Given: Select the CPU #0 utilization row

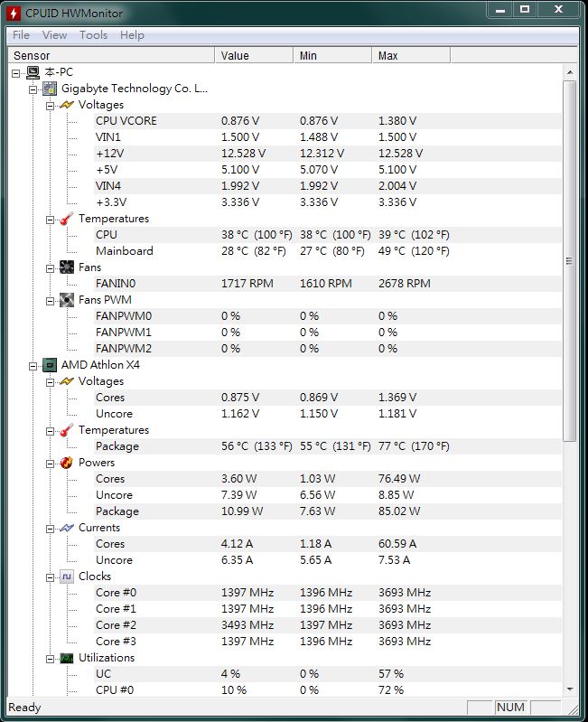Looking at the screenshot, I should coord(328,690).
